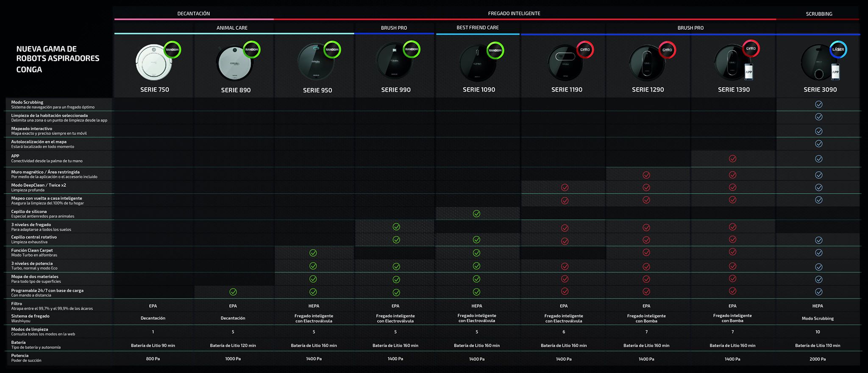Image resolution: width=868 pixels, height=373 pixels.
Task: Click Muro magnético checkmark for Serie 1290
Action: coord(646,175)
